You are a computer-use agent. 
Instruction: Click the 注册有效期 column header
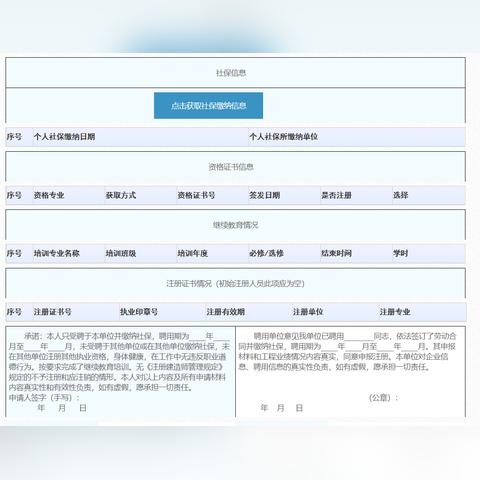226,312
